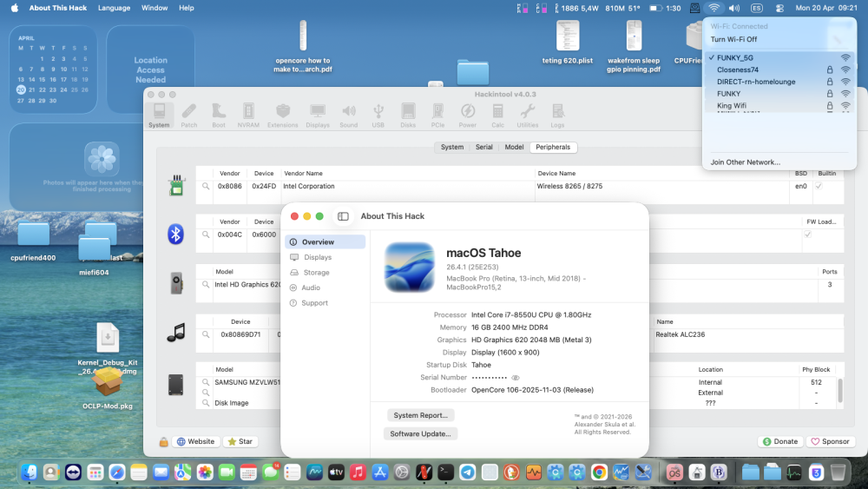
Task: Turn Wi-Fi Off in the Wi-Fi menu
Action: point(733,39)
